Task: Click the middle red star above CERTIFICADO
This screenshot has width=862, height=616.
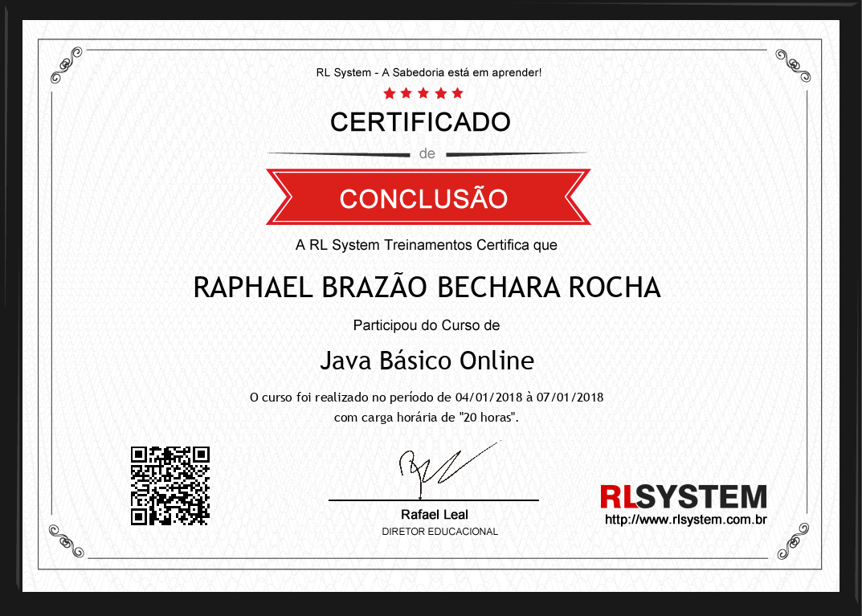Action: coord(423,93)
